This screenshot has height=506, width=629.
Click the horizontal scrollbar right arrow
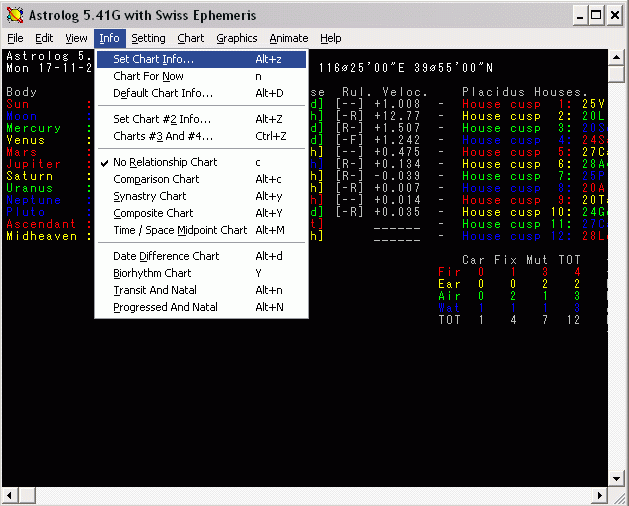[x=599, y=495]
